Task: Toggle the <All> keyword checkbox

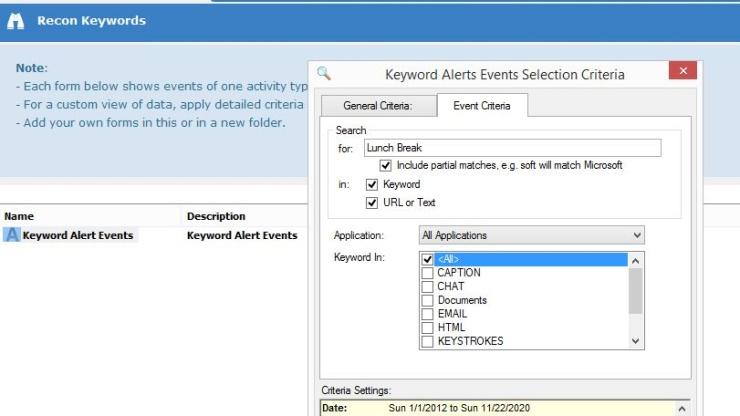Action: 427,259
